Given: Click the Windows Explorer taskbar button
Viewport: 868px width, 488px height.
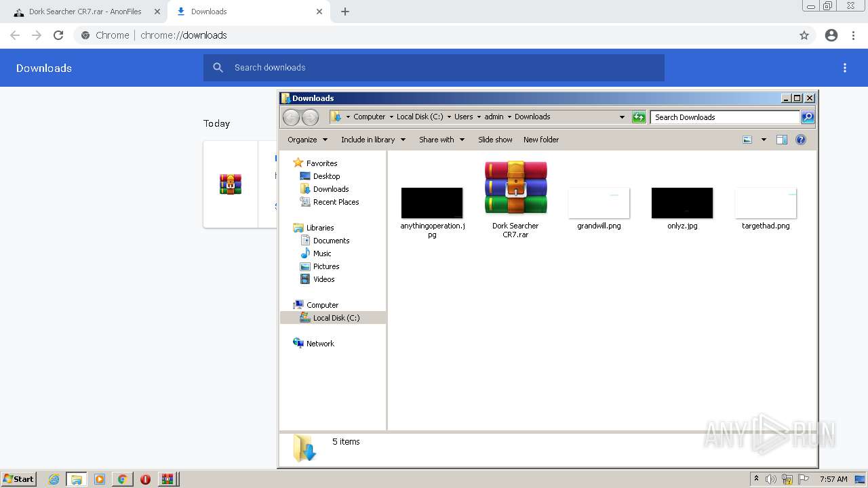Looking at the screenshot, I should coord(77,479).
